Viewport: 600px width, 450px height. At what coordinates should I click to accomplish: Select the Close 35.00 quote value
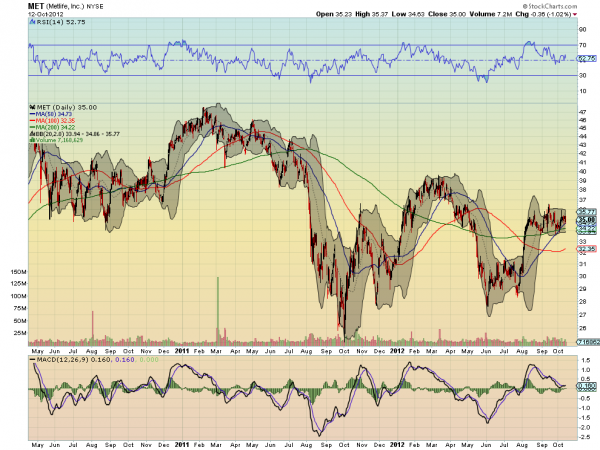(x=447, y=14)
